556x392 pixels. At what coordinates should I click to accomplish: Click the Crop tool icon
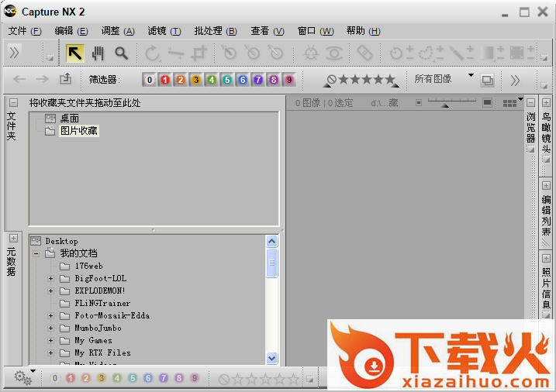coord(199,53)
